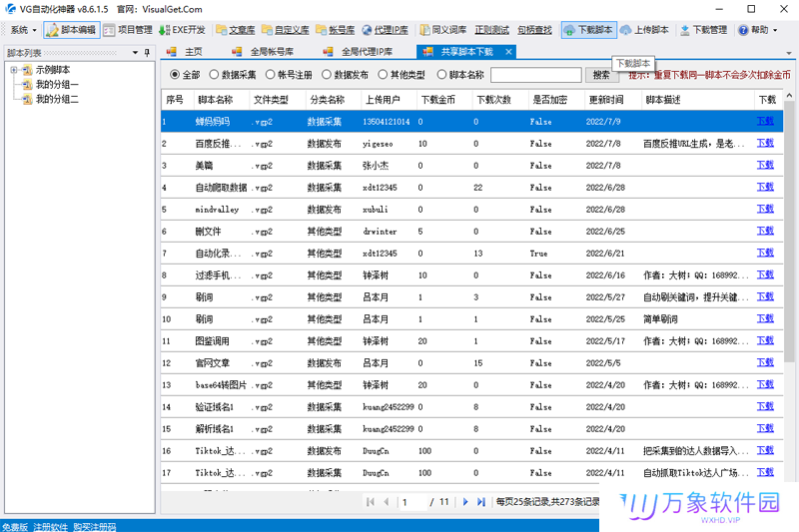Open the tab list dropdown at right edge
The width and height of the screenshot is (799, 532).
pyautogui.click(x=789, y=53)
